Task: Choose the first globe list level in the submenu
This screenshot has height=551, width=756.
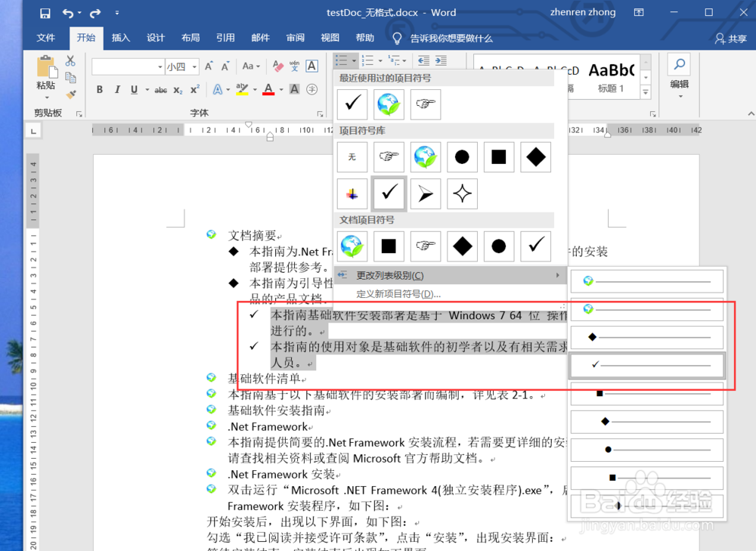Action: tap(647, 281)
